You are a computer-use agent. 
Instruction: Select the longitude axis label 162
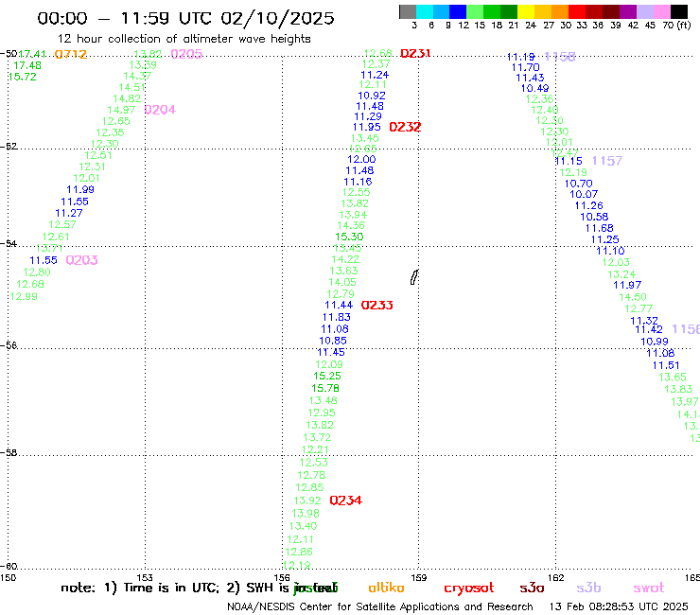555,577
